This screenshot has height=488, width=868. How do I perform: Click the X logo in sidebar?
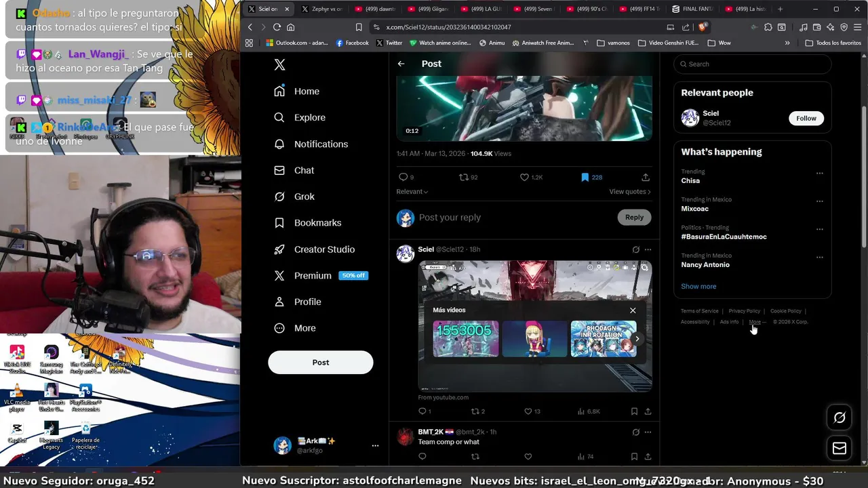pyautogui.click(x=279, y=64)
